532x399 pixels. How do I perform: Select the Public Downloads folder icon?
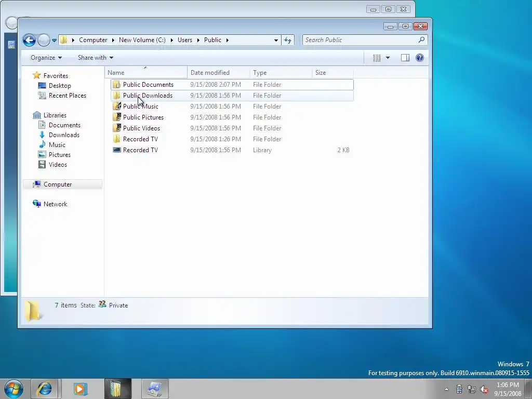[117, 96]
